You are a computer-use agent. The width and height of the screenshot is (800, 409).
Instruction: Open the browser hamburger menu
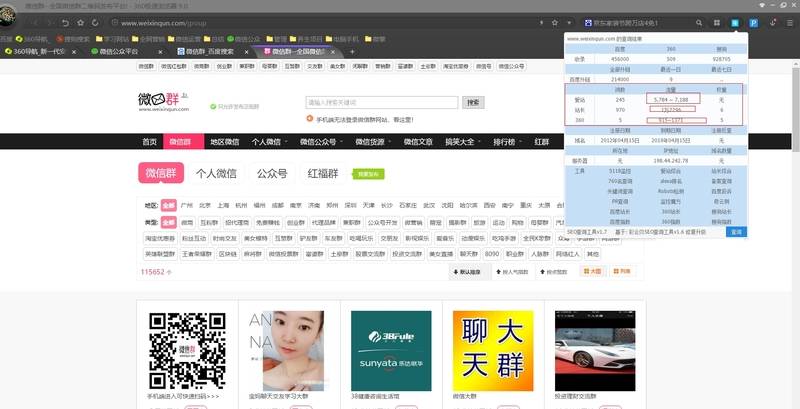[x=790, y=23]
